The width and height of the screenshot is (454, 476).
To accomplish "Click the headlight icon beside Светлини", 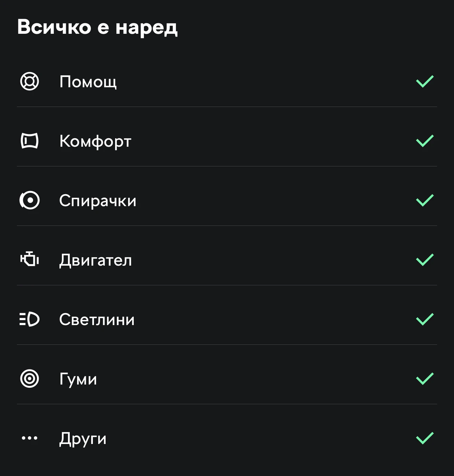I will (30, 319).
